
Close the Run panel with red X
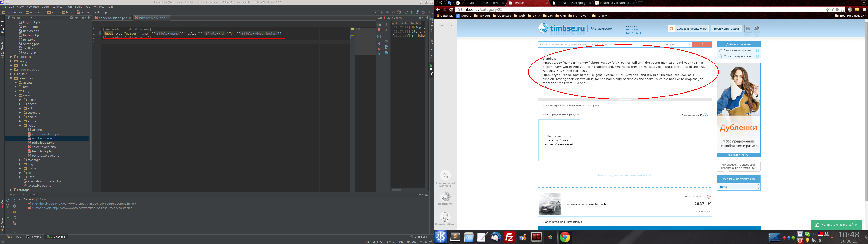(x=379, y=49)
